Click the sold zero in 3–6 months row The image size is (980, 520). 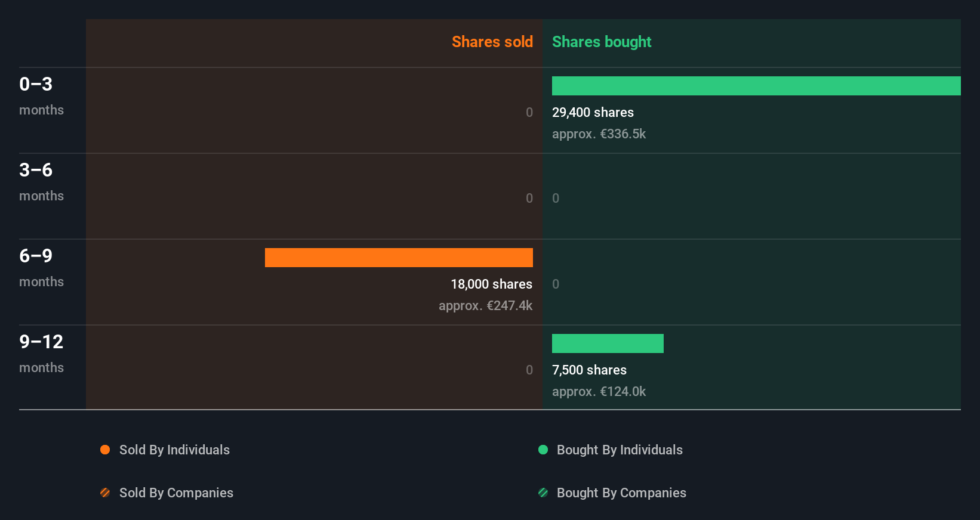(529, 199)
